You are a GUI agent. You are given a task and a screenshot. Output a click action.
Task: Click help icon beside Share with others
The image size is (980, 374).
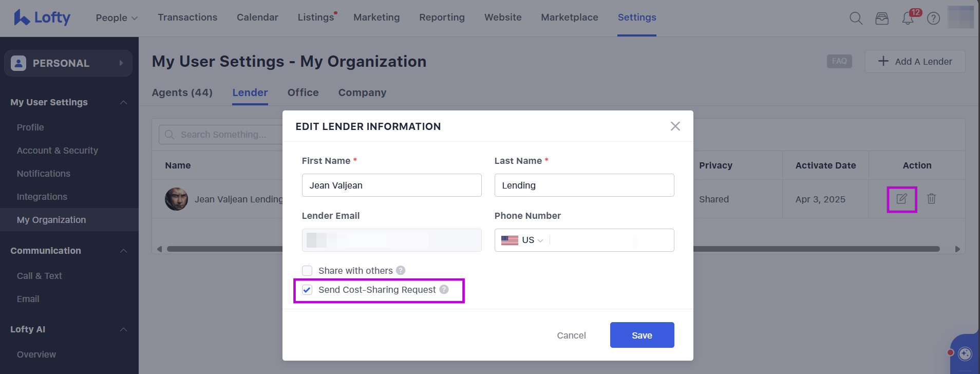tap(401, 270)
